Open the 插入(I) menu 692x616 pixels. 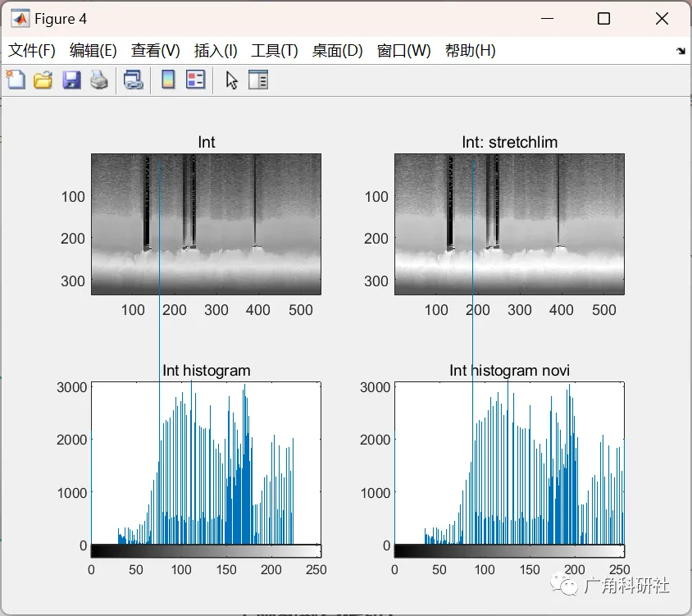coord(216,51)
